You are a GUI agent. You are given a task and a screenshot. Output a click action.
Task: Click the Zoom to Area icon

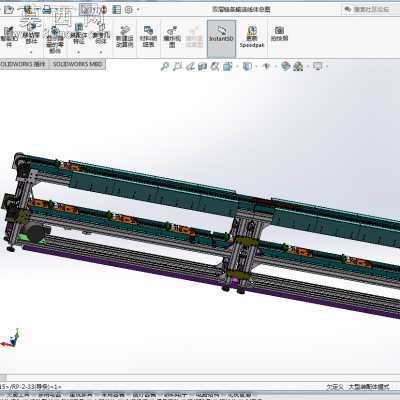tap(177, 67)
